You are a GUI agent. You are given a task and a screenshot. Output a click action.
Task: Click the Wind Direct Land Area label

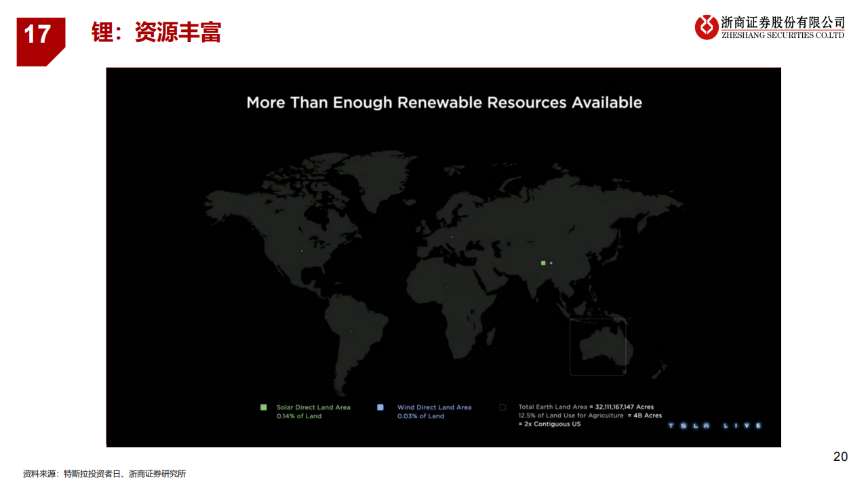434,407
